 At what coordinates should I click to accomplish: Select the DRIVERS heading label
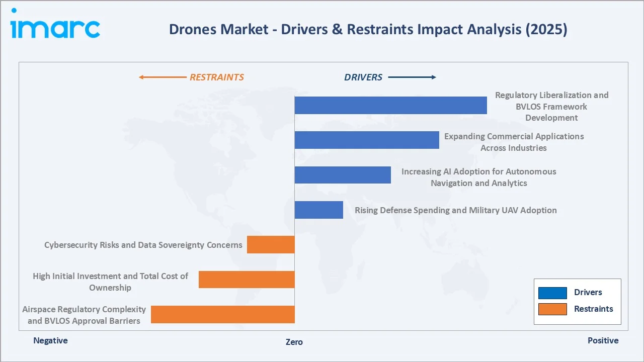coord(363,77)
